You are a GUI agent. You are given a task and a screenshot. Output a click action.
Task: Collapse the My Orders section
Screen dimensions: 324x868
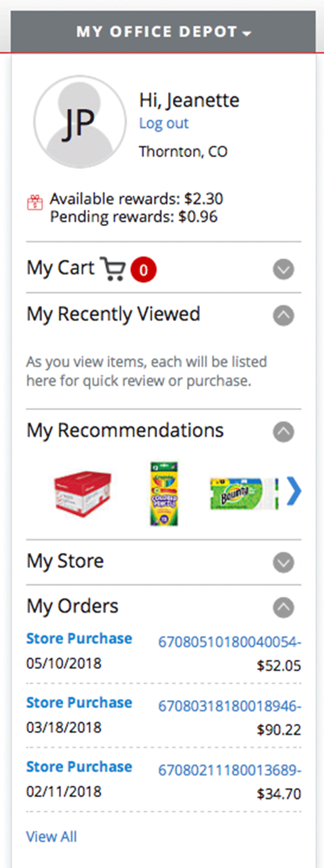click(x=283, y=607)
